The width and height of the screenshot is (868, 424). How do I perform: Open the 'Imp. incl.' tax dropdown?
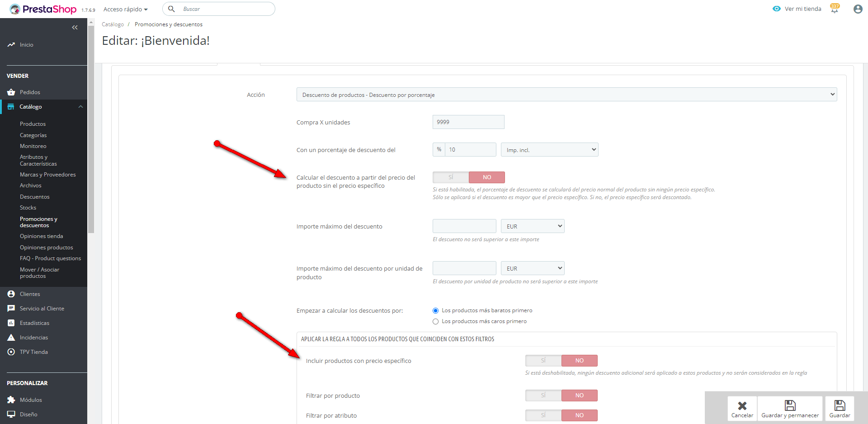(549, 150)
